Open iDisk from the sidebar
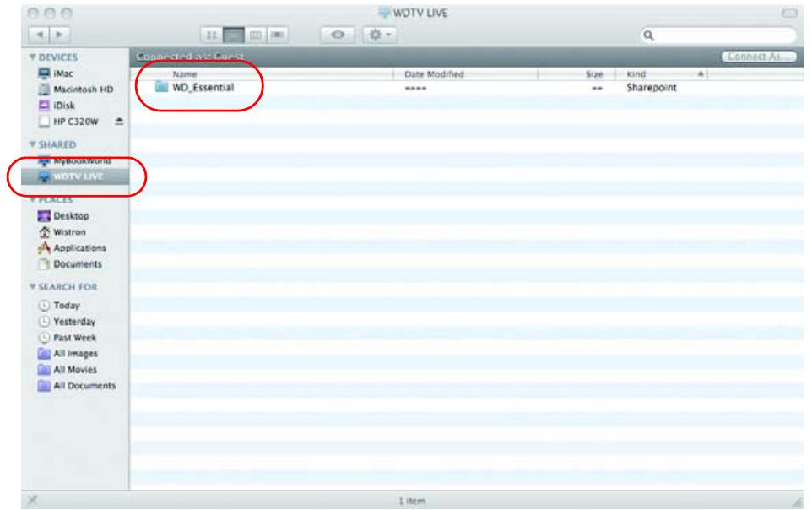812x510 pixels. [57, 106]
